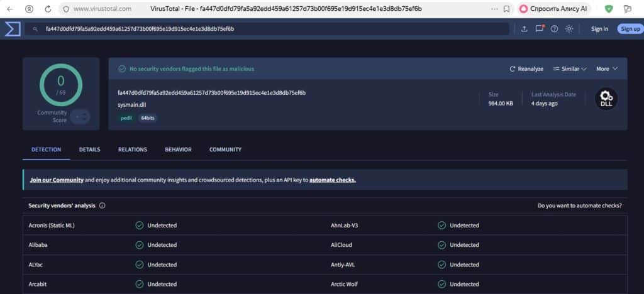Reanalyze the file
Image resolution: width=644 pixels, height=294 pixels.
pos(526,69)
